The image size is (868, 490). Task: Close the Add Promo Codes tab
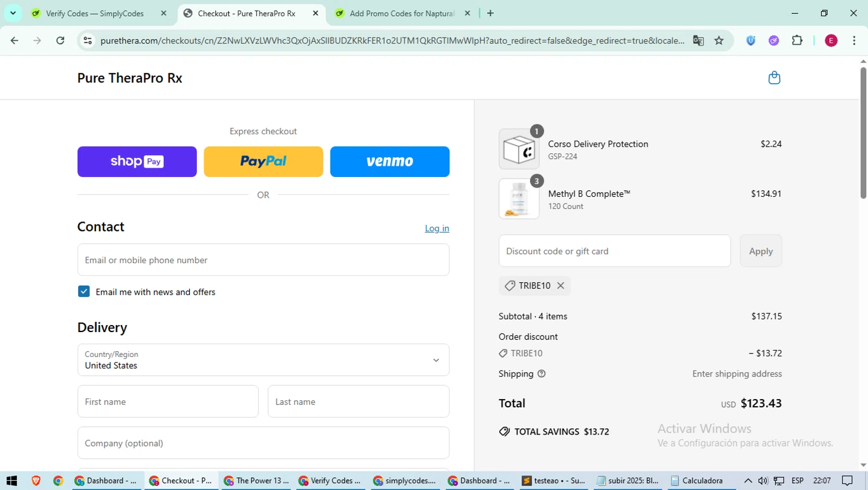pos(468,13)
